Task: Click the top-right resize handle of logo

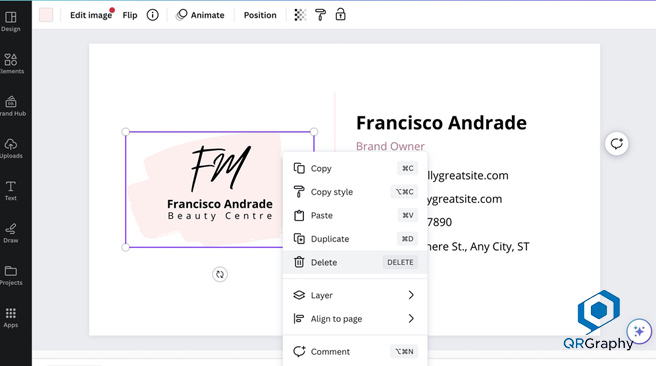Action: click(314, 132)
